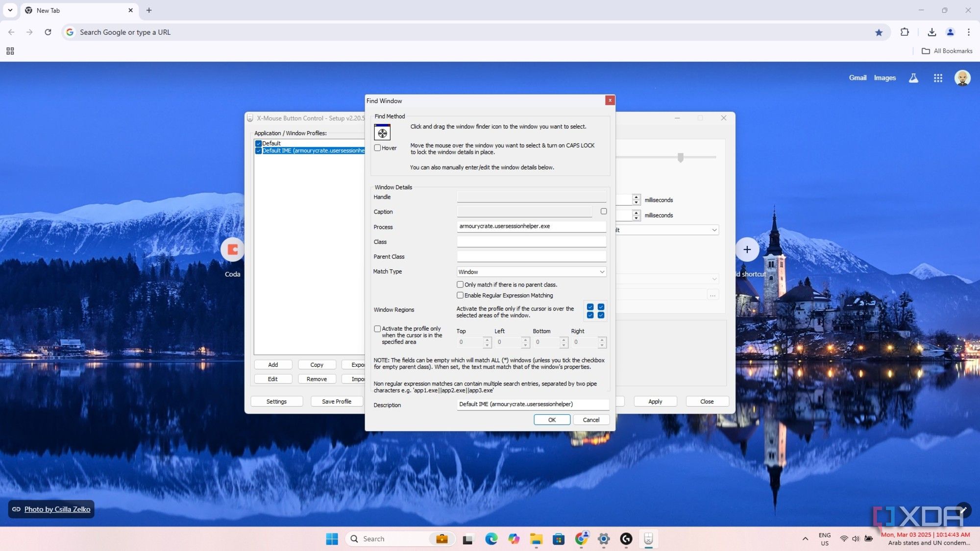The image size is (980, 551).
Task: Click Settings button in X-Mouse window
Action: [x=276, y=402]
